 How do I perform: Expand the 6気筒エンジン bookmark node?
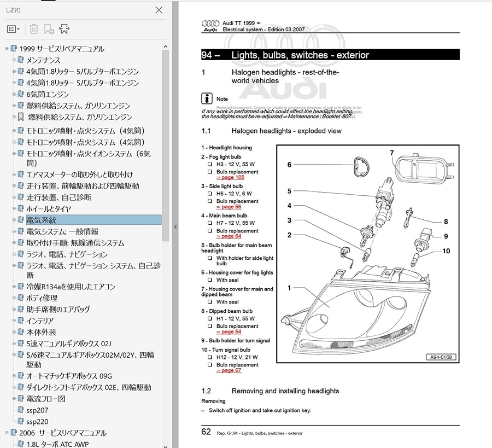14,94
